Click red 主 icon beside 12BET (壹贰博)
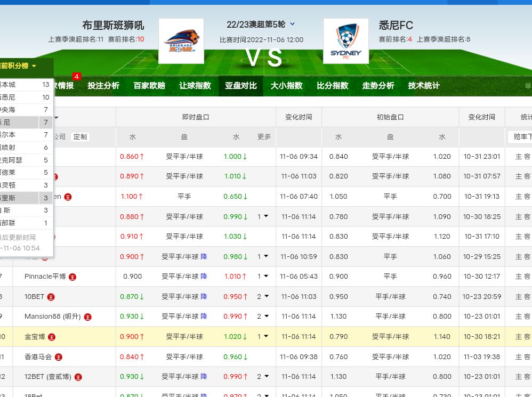Image resolution: width=532 pixels, height=397 pixels. (x=78, y=377)
